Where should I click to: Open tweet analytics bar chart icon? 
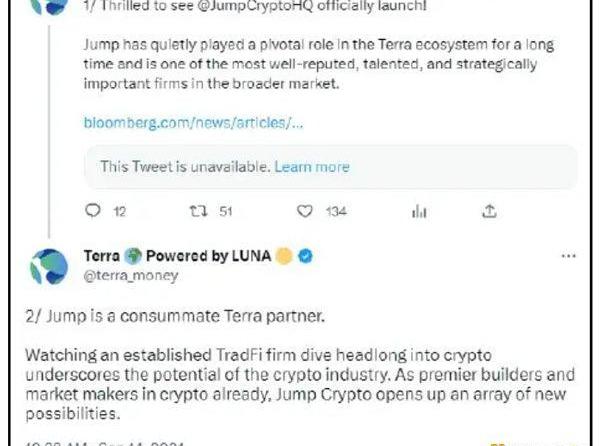tap(419, 211)
